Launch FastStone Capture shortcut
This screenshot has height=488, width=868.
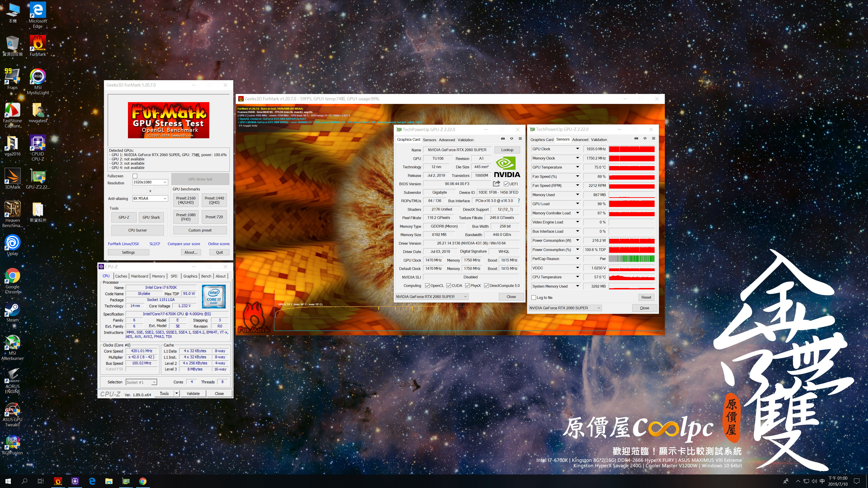(x=12, y=115)
